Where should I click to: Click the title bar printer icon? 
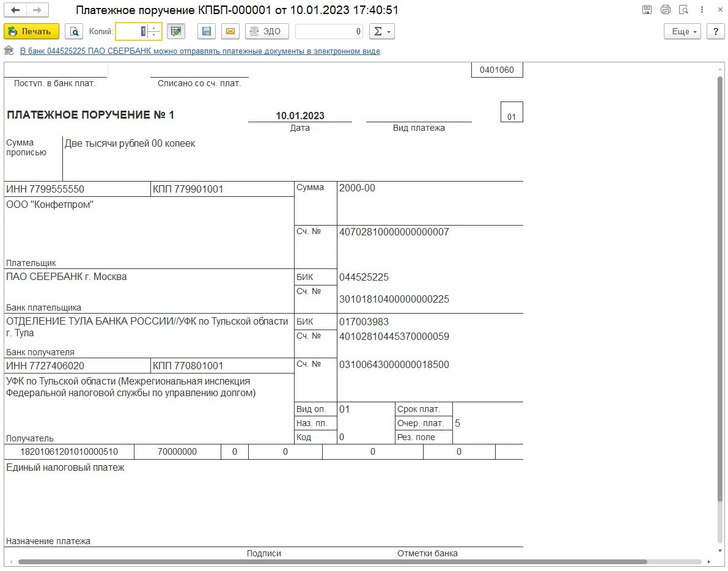[665, 10]
